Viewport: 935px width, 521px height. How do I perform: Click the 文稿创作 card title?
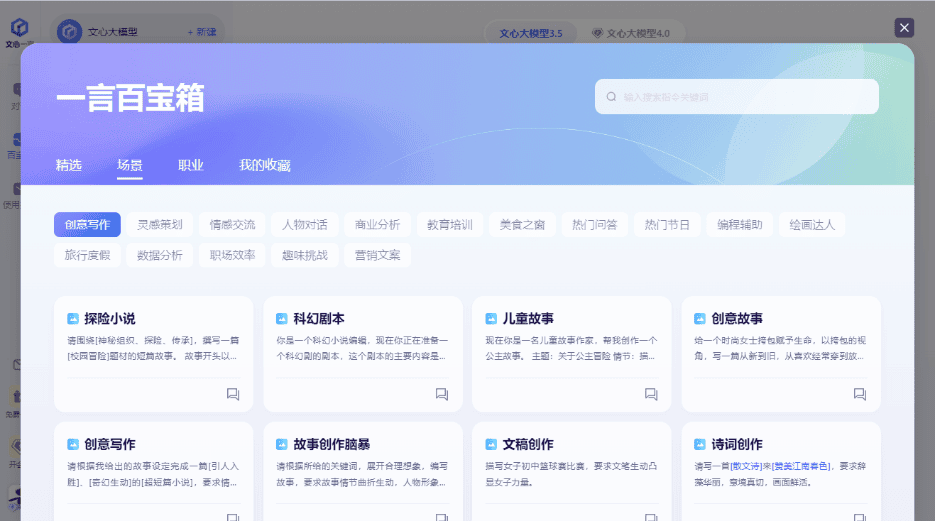point(528,444)
